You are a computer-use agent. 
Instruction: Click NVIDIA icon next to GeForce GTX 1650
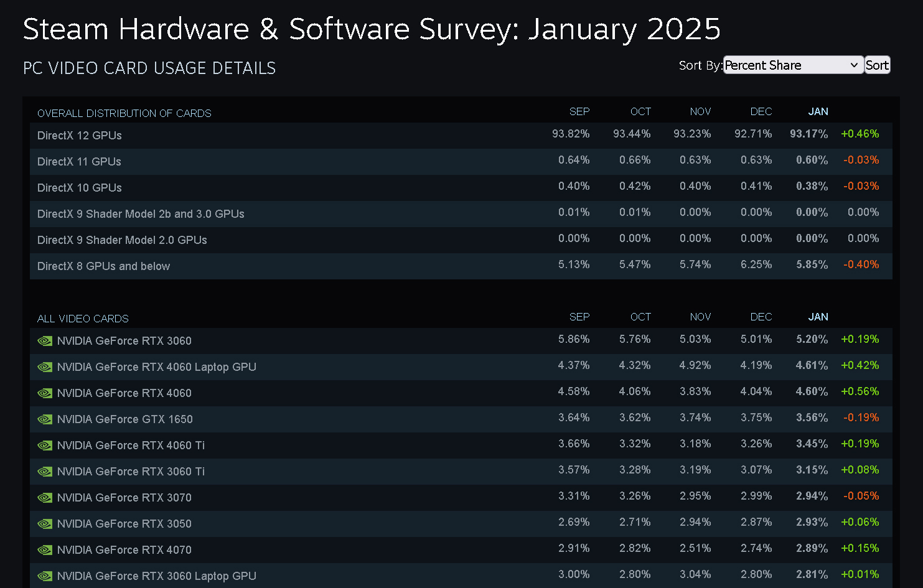point(45,419)
